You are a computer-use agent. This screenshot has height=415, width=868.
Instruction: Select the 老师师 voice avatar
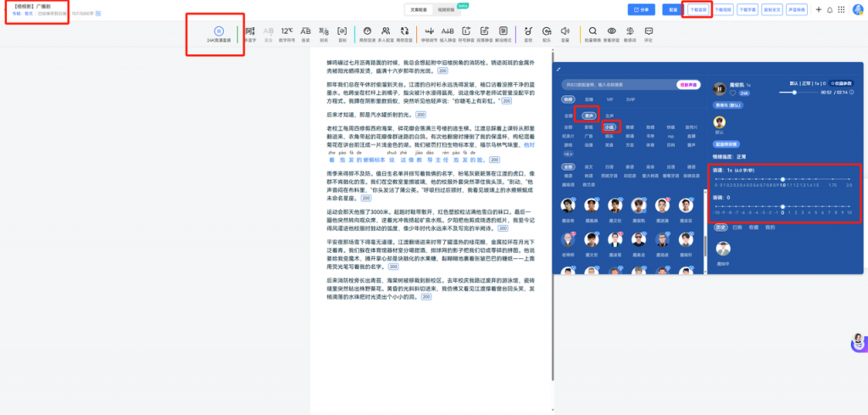567,239
